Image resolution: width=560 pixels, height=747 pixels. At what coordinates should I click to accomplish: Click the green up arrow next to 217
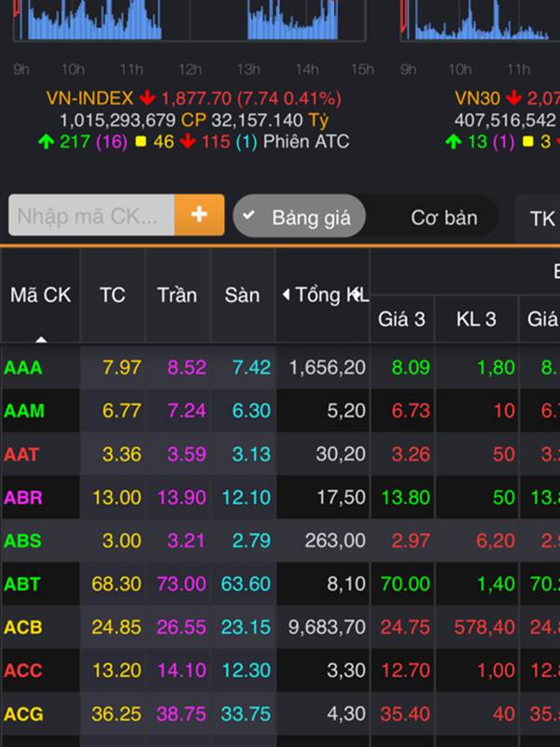click(x=46, y=142)
